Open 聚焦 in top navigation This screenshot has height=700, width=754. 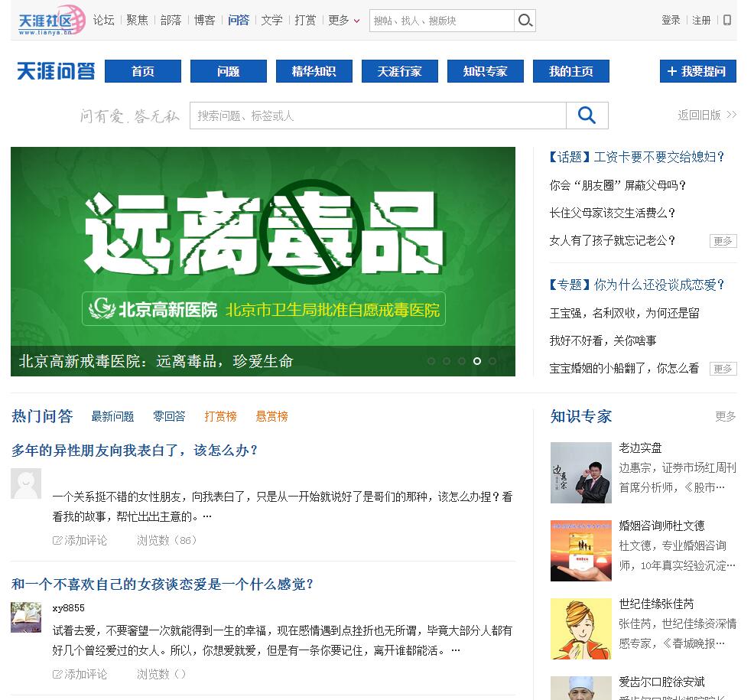pos(138,20)
